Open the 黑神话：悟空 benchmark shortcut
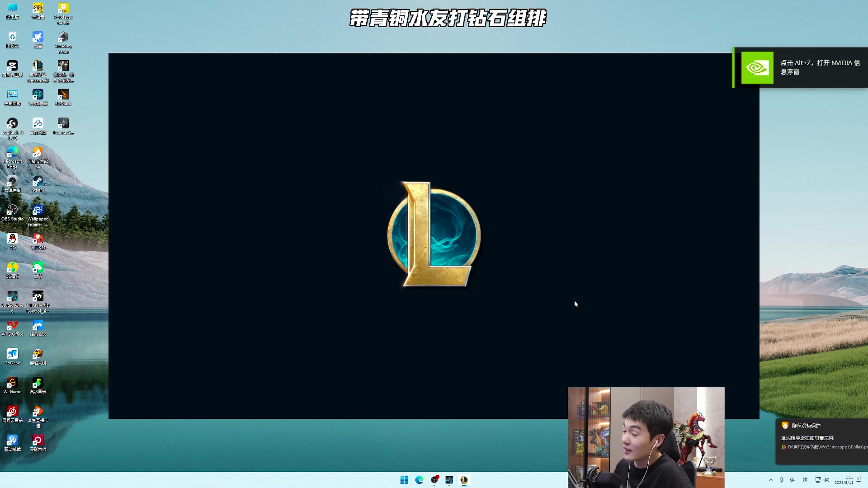868x488 pixels. (63, 71)
